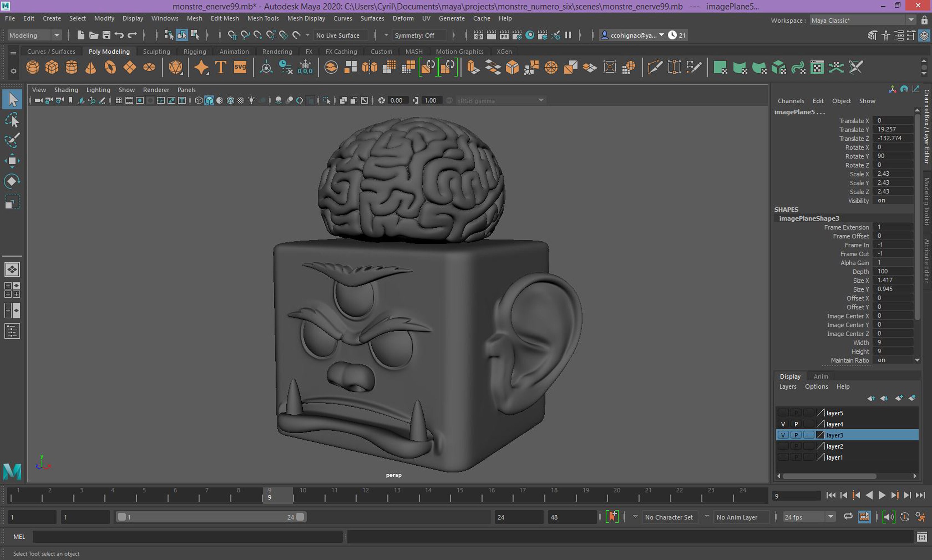Expand the 24 fps frame rate dropdown

point(809,517)
